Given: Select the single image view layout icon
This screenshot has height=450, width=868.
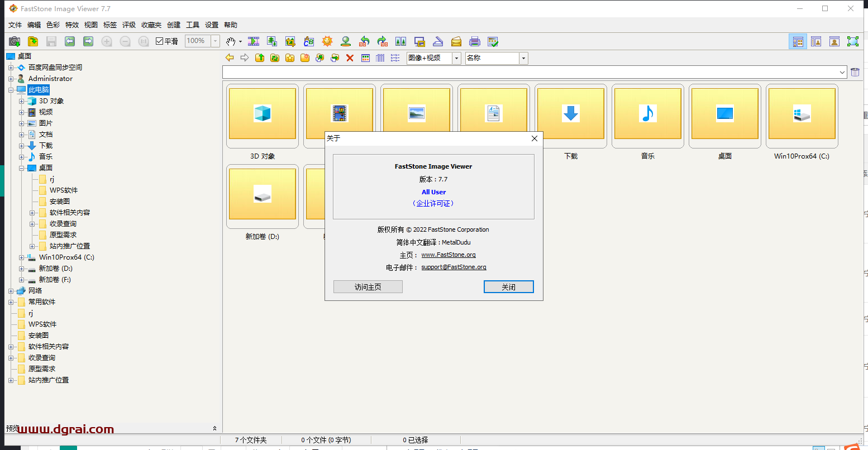Looking at the screenshot, I should [834, 41].
